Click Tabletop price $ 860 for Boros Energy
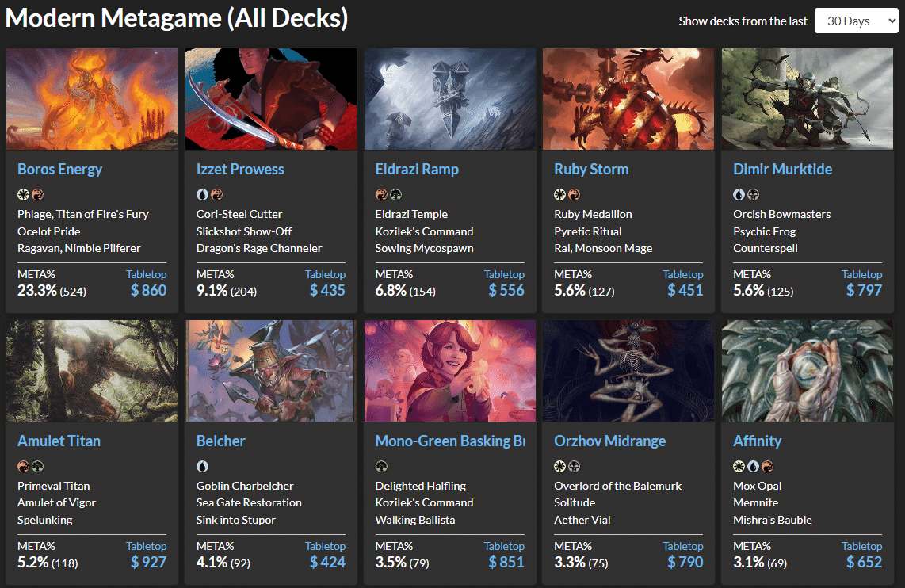 point(148,290)
